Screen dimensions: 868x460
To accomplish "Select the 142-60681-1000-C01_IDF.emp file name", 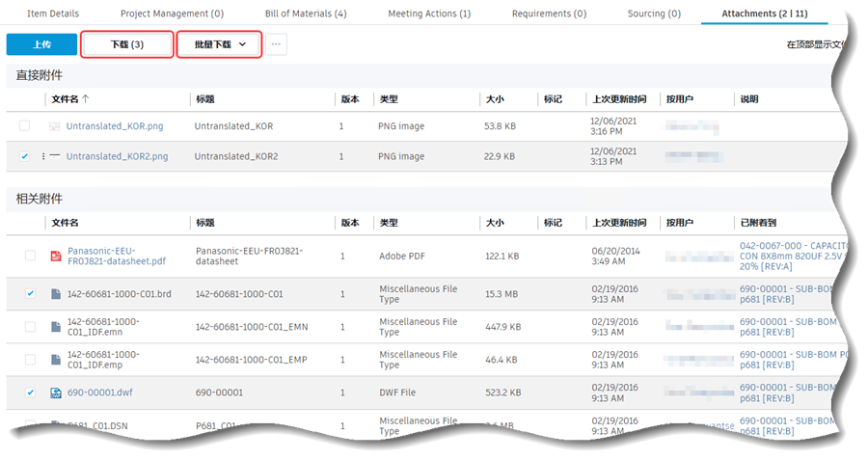I will pos(103,360).
